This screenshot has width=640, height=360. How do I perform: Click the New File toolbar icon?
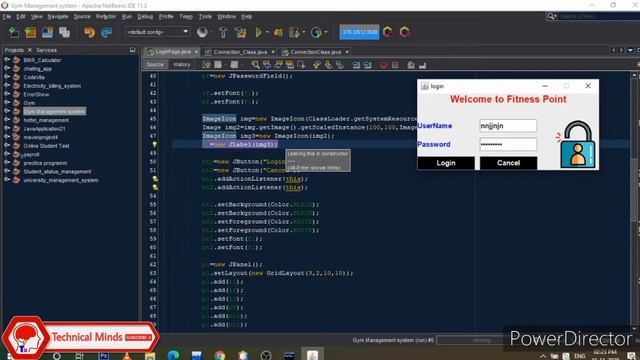click(14, 32)
